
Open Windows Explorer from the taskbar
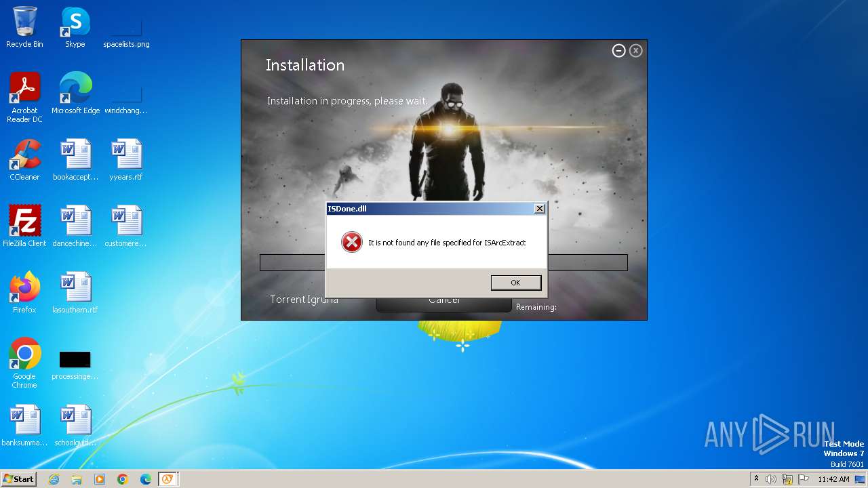point(77,479)
